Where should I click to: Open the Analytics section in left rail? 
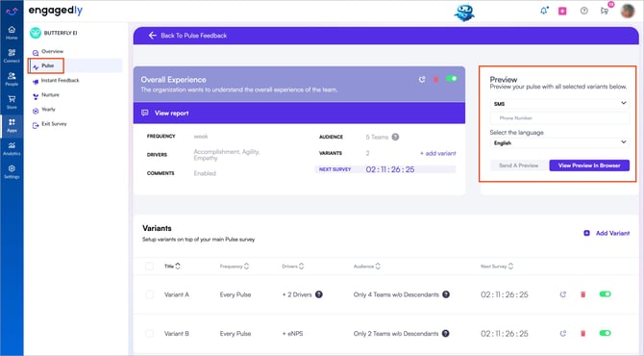pyautogui.click(x=12, y=148)
